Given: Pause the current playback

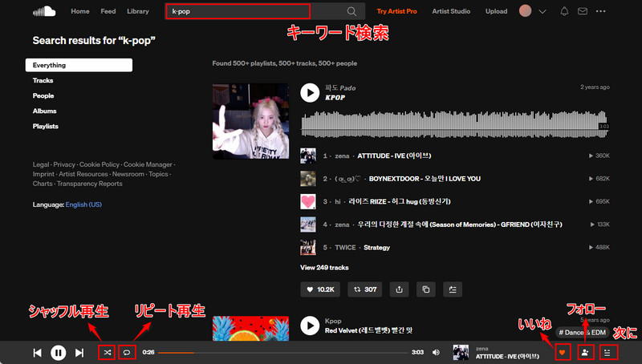Looking at the screenshot, I should pyautogui.click(x=58, y=353).
